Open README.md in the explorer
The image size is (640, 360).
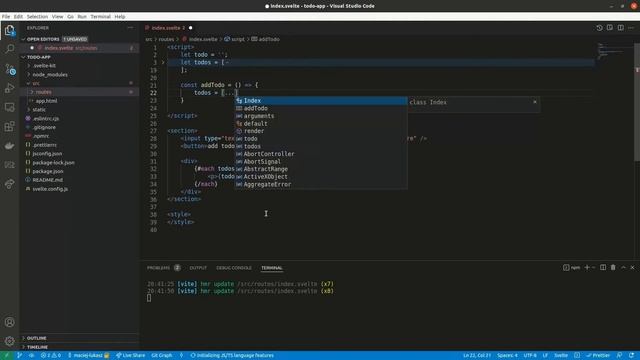coord(47,180)
